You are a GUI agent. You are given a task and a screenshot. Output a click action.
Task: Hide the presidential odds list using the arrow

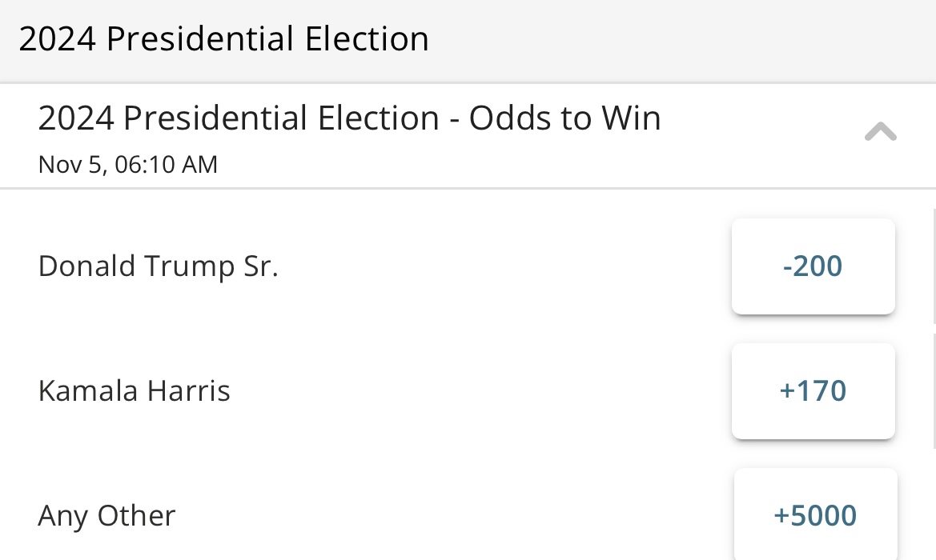click(x=880, y=132)
